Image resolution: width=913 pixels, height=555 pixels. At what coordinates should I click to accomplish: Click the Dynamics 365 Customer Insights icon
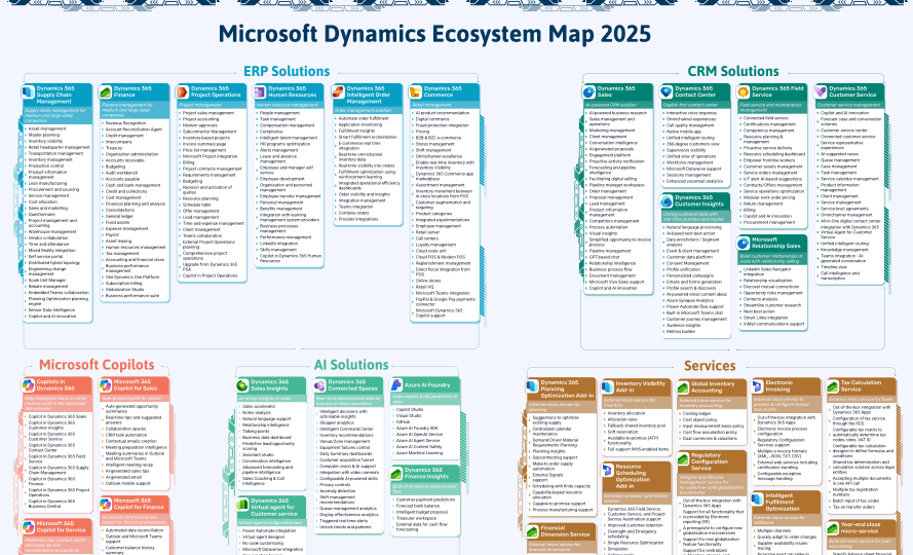(666, 201)
